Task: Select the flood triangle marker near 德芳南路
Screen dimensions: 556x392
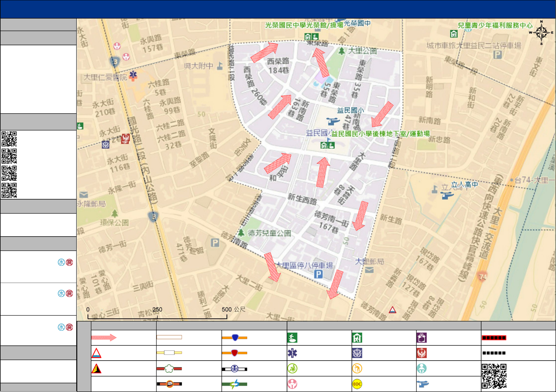Action: (392, 310)
